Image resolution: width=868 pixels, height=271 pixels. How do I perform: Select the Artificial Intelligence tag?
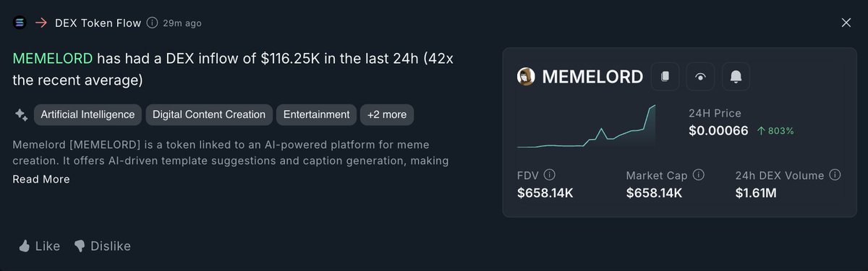tap(88, 114)
